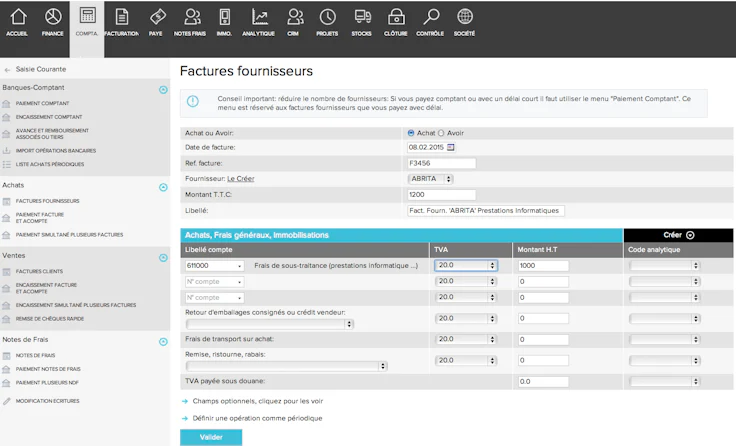Click the back arrow next to Saisie Courante
The image size is (736, 446).
click(7, 70)
